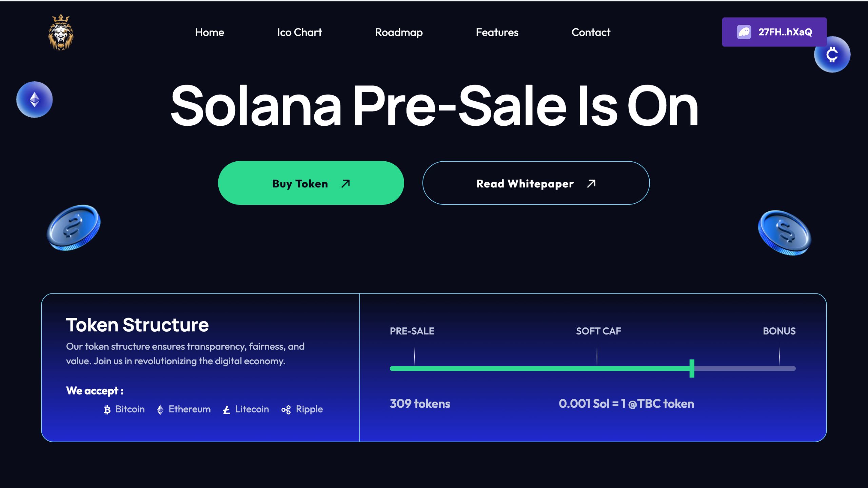Select the Bitcoin payment icon
The height and width of the screenshot is (488, 868).
tap(107, 409)
